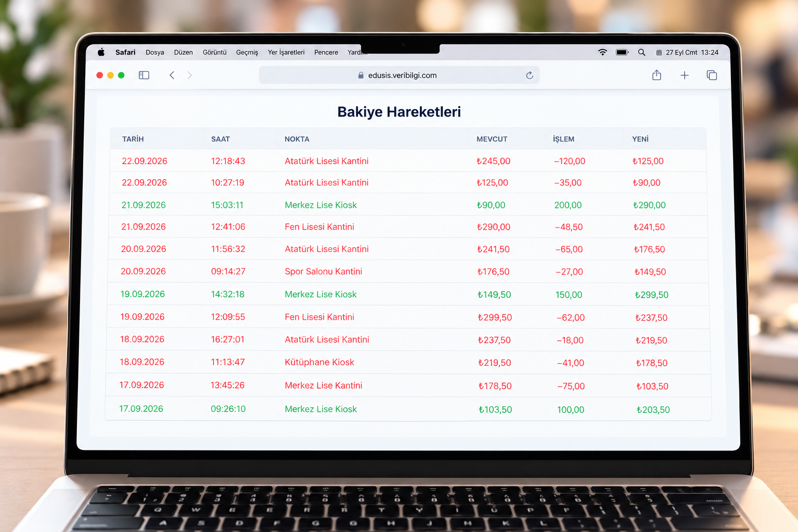Show tab overview icon
Image resolution: width=798 pixels, height=532 pixels.
tap(712, 75)
